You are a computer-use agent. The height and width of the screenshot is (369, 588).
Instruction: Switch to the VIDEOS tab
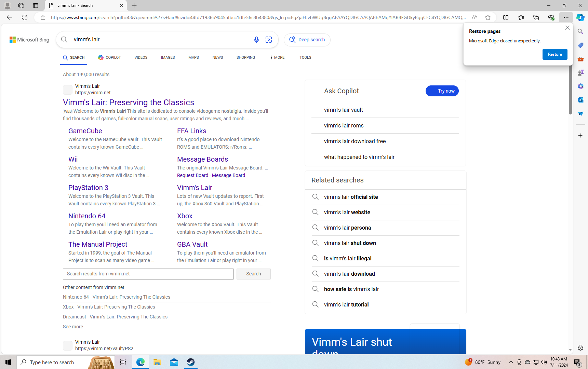pos(141,57)
